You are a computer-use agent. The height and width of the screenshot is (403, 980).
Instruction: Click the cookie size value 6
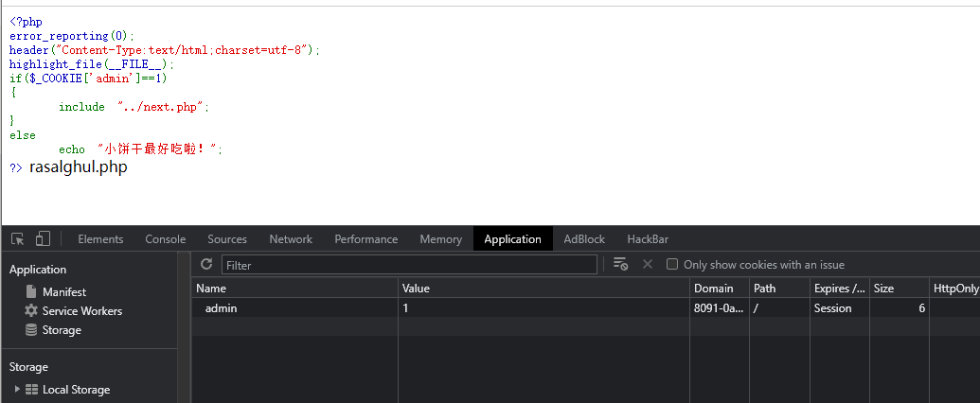(899, 308)
